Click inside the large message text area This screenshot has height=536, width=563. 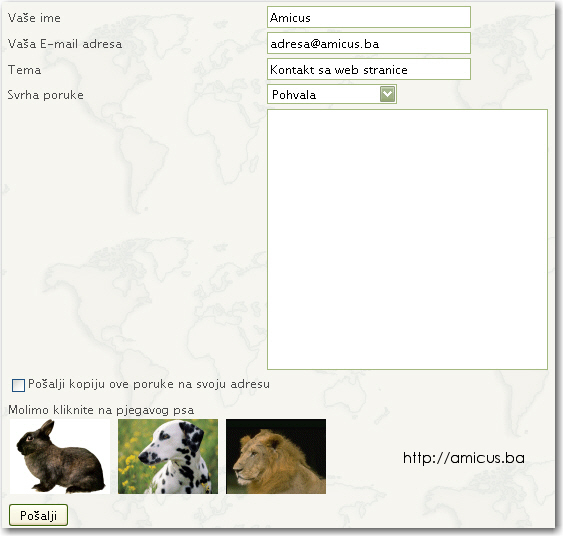coord(407,239)
